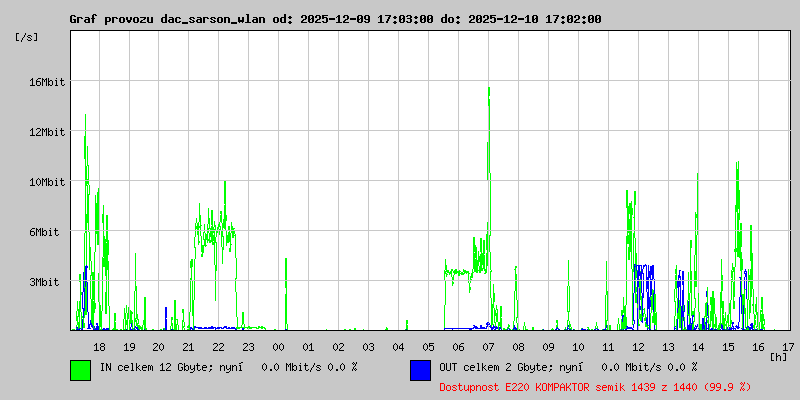Click the '[h]' hour unit label
800x400 pixels.
tap(778, 356)
